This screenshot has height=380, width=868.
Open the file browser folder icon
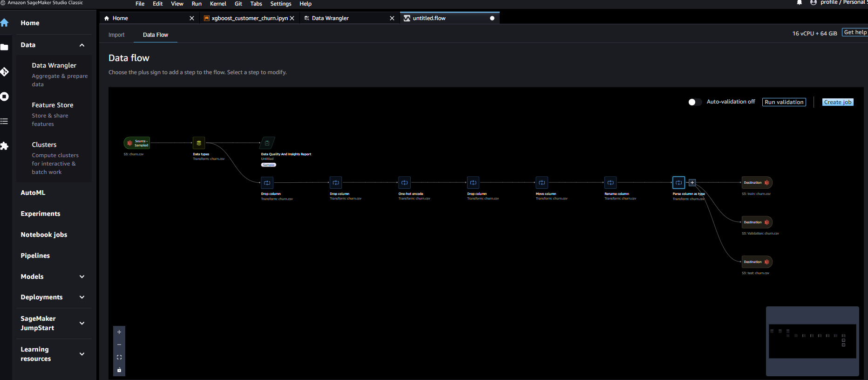[4, 47]
